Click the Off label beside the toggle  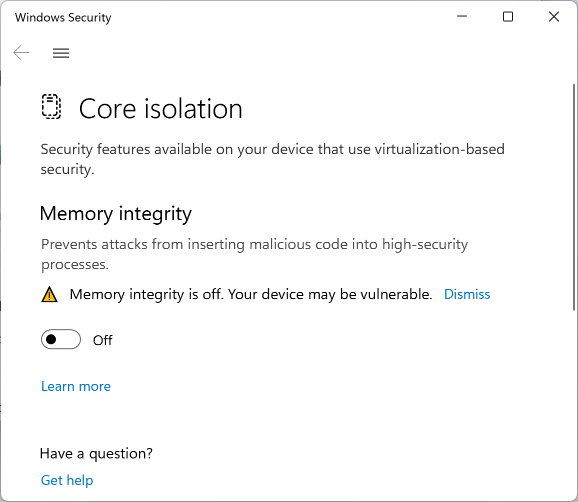(x=102, y=340)
